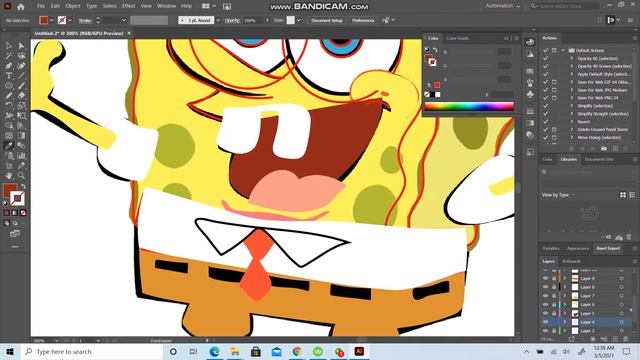This screenshot has width=640, height=360.
Task: Select the Lasso tool
Action: (x=21, y=56)
